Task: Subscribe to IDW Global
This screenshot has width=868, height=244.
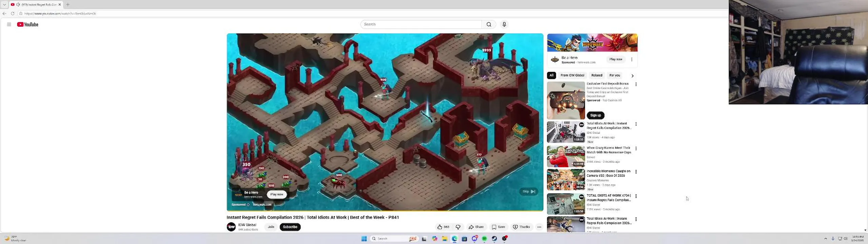Action: (x=290, y=227)
